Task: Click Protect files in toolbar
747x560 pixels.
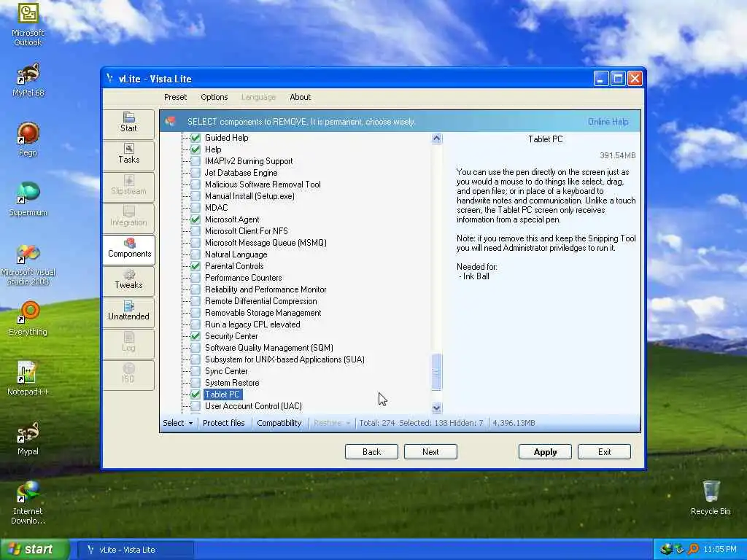Action: 223,423
